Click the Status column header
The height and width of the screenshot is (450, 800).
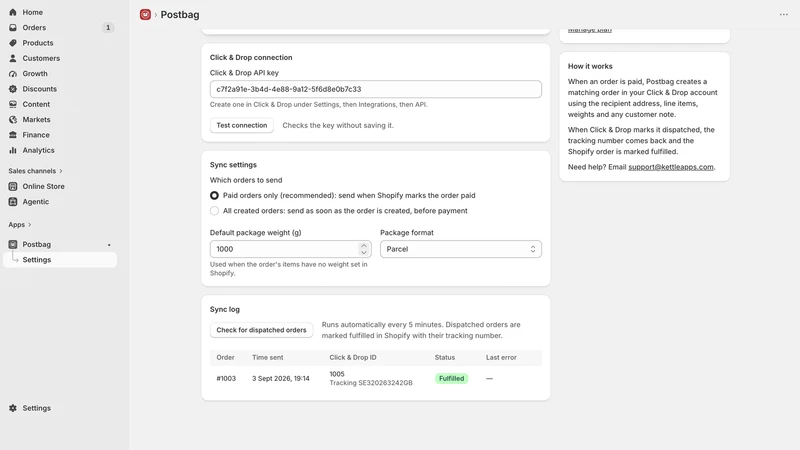click(x=445, y=358)
